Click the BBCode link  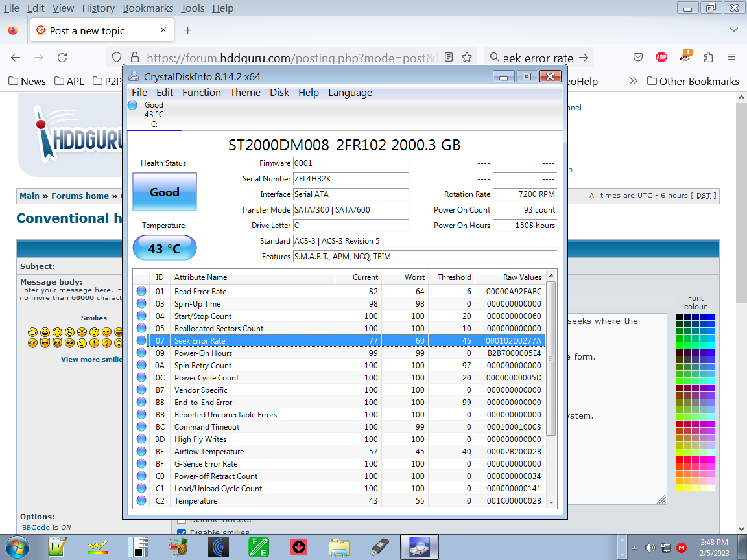click(36, 527)
